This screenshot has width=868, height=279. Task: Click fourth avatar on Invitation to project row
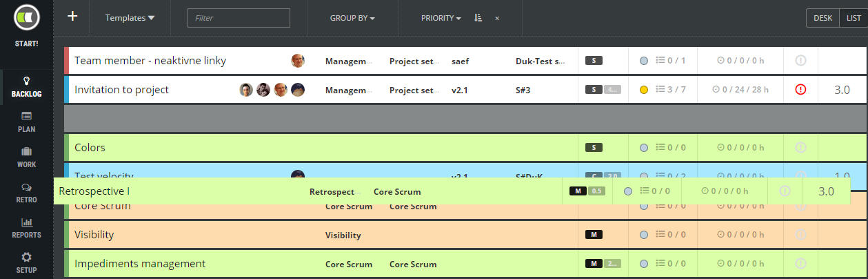coord(298,90)
